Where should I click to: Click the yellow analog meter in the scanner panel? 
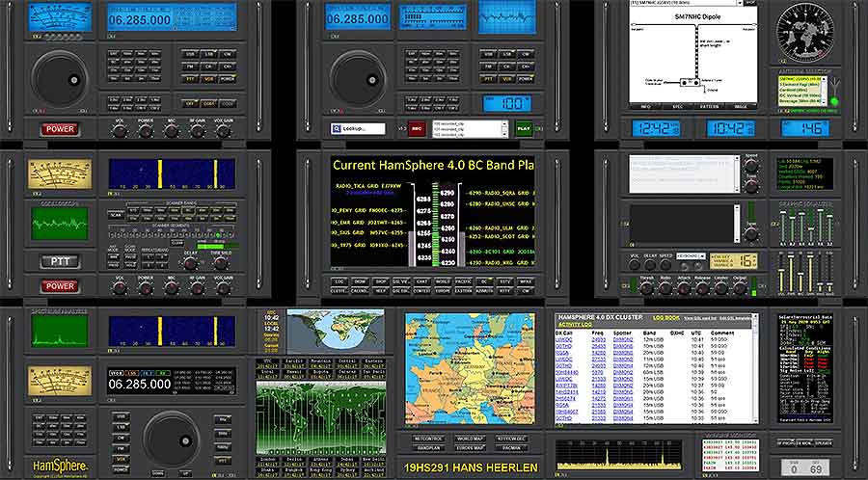click(60, 174)
